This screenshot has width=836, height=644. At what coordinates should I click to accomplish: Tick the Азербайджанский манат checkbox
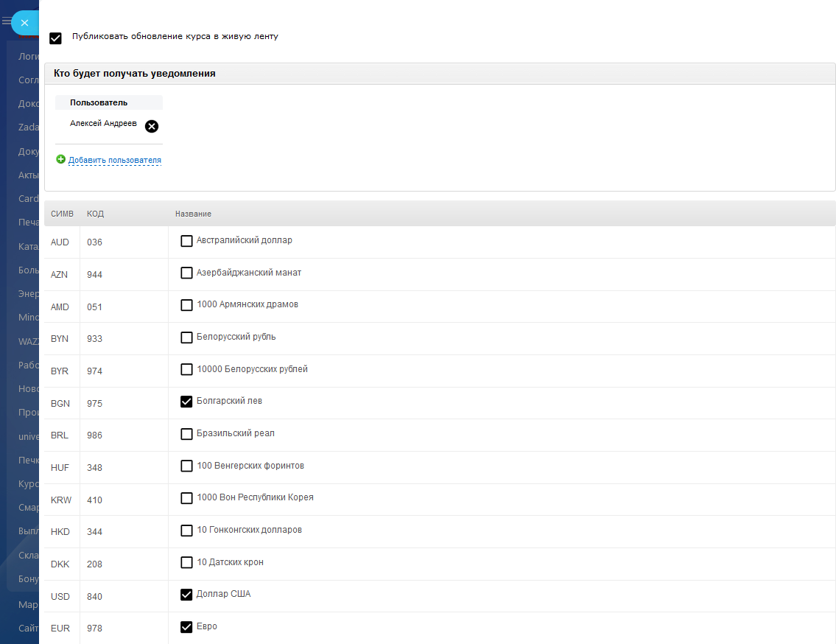186,273
